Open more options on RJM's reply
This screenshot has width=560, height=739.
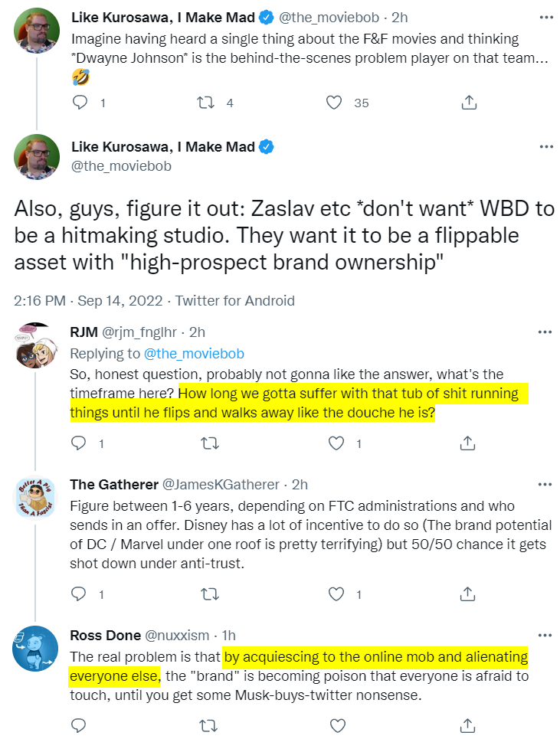point(545,332)
